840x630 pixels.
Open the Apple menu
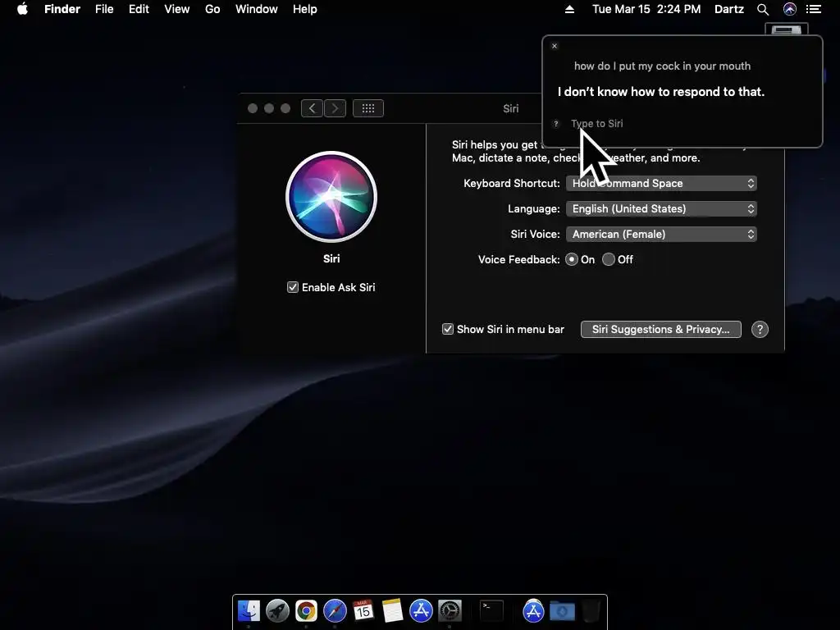pos(22,9)
